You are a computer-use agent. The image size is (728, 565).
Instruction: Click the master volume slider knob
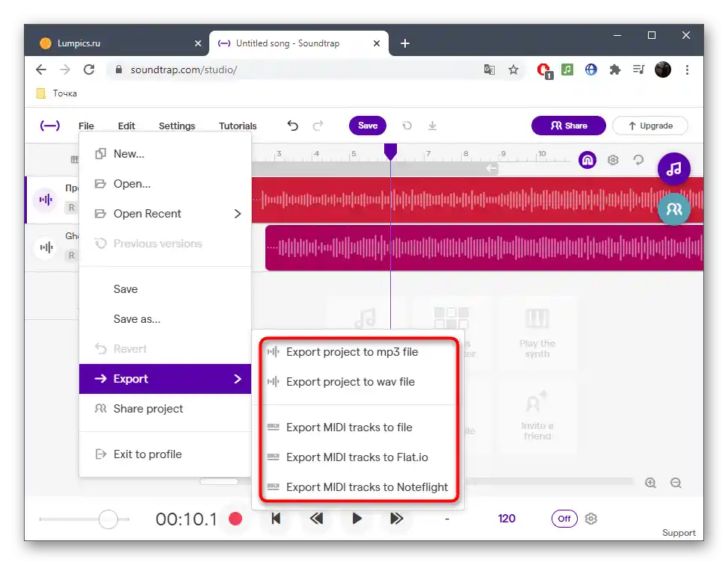(108, 519)
